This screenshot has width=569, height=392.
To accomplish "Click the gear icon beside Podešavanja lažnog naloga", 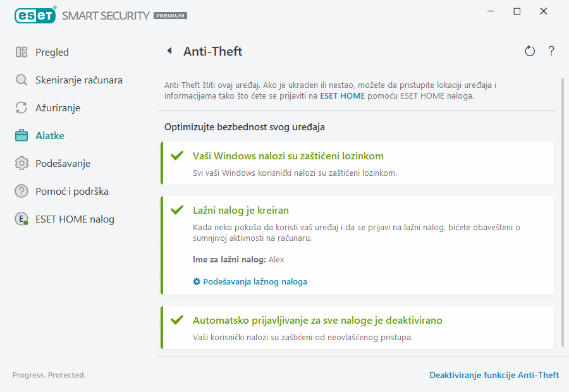I will click(196, 281).
